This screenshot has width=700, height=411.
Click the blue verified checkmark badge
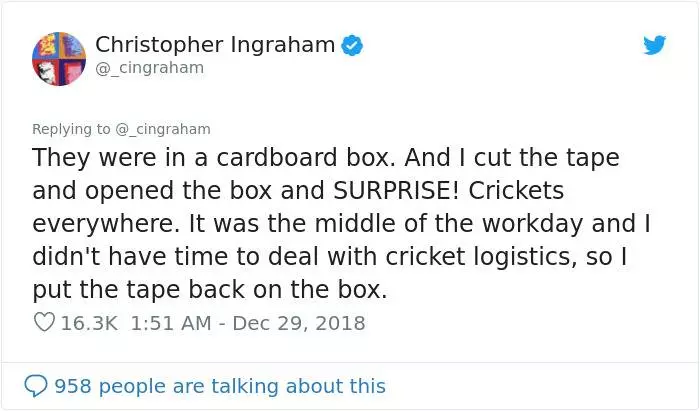[352, 45]
